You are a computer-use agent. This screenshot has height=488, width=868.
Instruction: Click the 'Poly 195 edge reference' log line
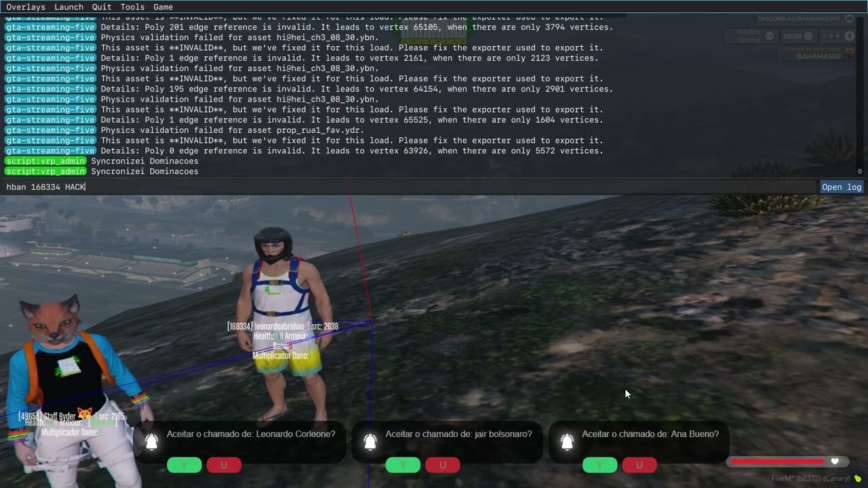(357, 89)
